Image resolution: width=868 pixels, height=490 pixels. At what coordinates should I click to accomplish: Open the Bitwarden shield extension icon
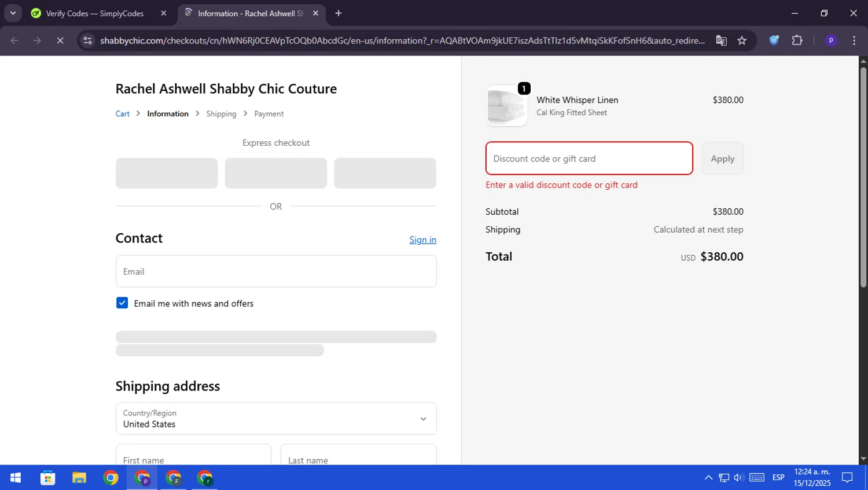774,40
